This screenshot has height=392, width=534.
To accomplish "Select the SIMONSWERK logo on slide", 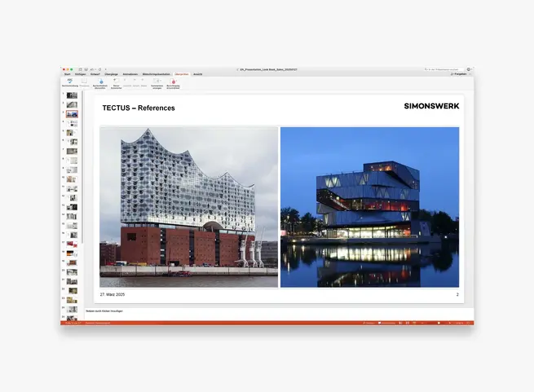I will click(x=431, y=106).
